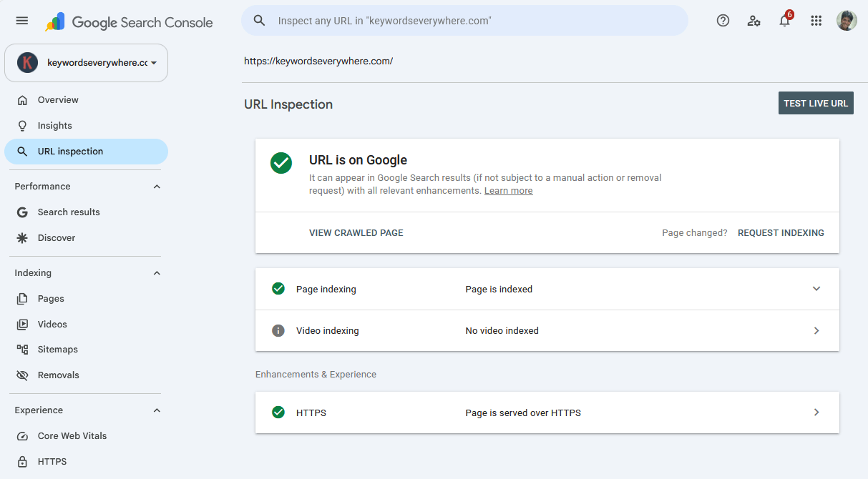Click the Overview home icon
The width and height of the screenshot is (868, 479).
point(23,100)
